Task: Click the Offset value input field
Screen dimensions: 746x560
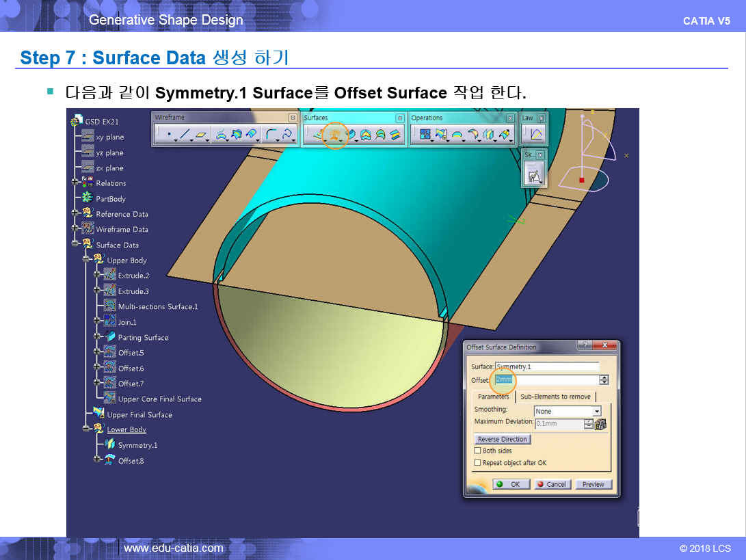Action: (x=547, y=380)
